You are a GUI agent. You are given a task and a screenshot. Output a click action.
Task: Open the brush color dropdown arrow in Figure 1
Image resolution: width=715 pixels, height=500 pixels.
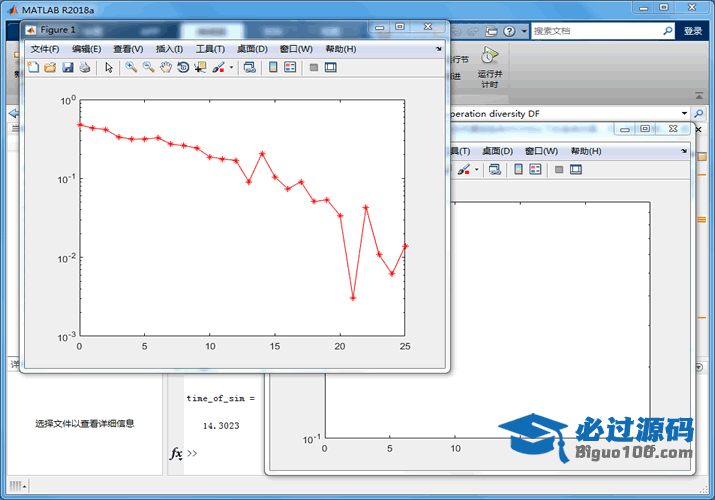[232, 68]
